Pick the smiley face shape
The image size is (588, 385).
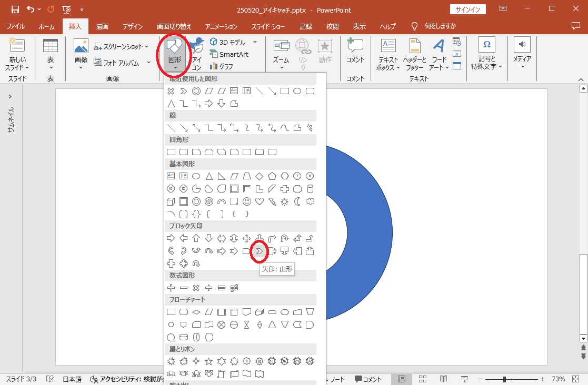tap(247, 201)
